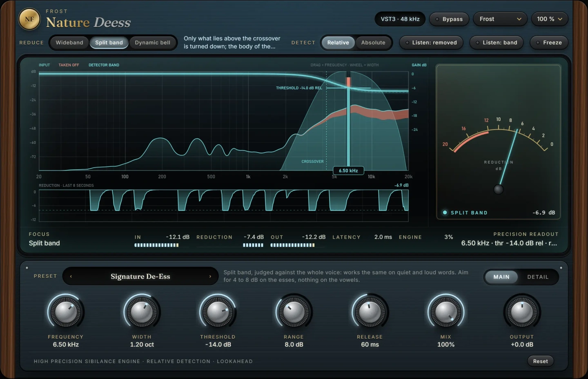Select Relative detection mode
Viewport: 588px width, 379px height.
[338, 43]
